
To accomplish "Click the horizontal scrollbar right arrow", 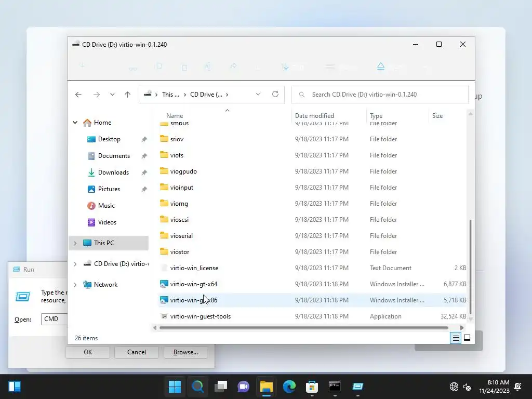I will (462, 328).
